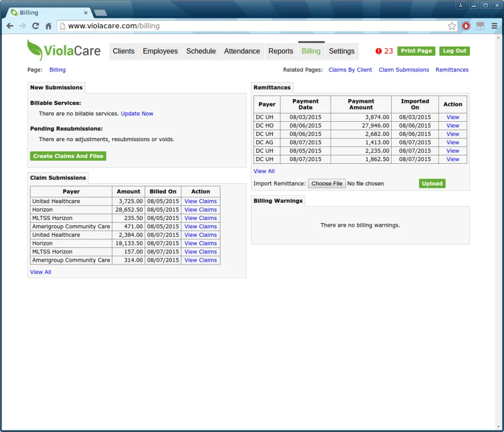The width and height of the screenshot is (504, 432).
Task: View claims for MLTSS Horizon 157.00
Action: coord(201,251)
